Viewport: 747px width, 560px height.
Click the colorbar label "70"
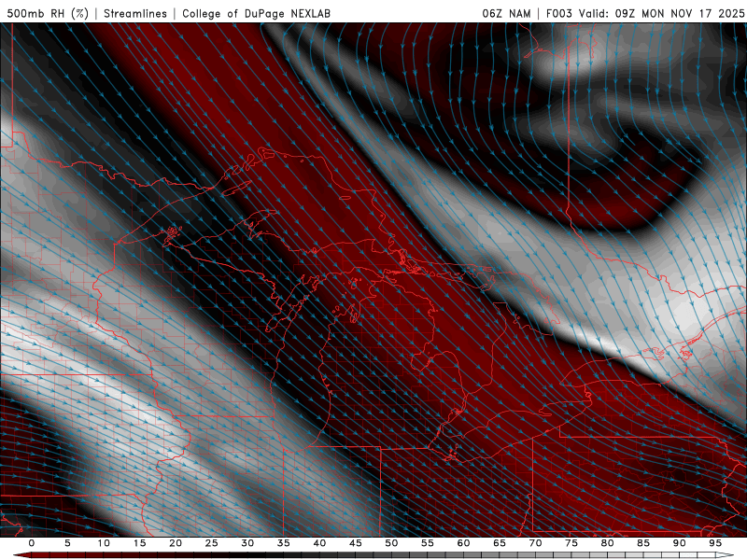point(535,543)
